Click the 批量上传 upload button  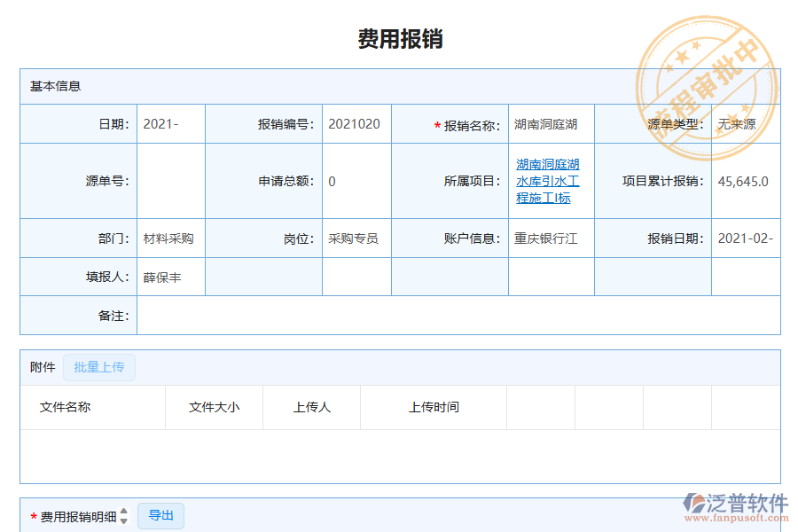click(x=98, y=367)
